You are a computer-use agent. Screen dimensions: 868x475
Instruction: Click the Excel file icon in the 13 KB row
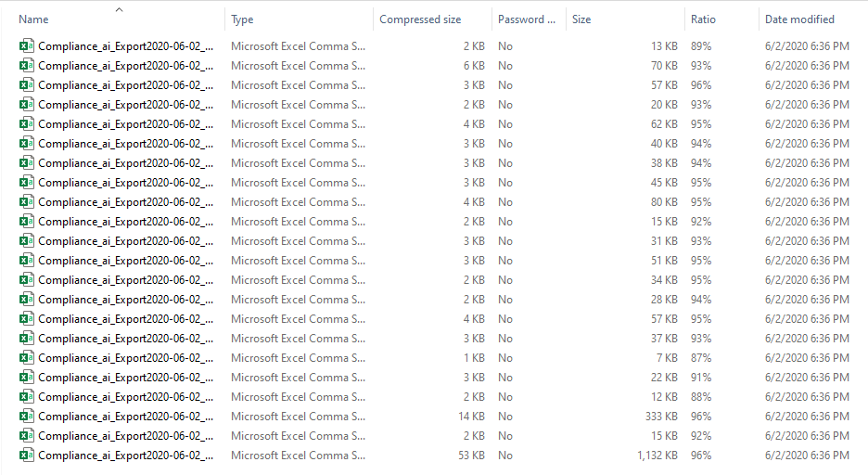26,46
